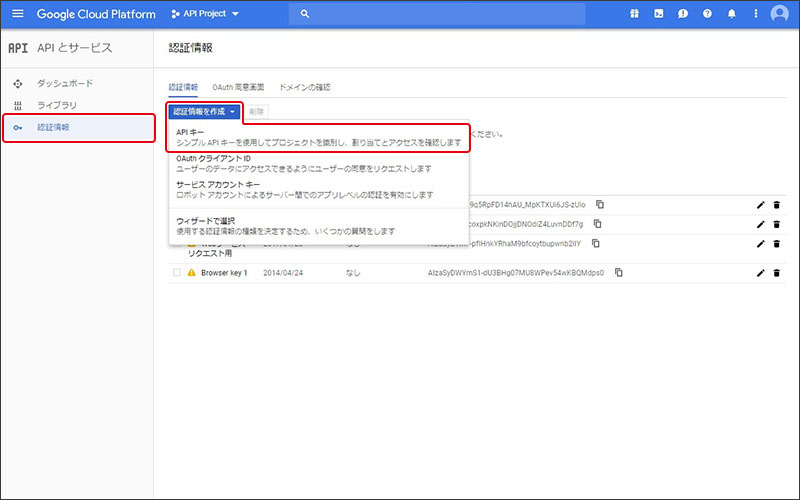Edit the key ending in DDf7g
Viewport: 800px width, 500px height.
[x=761, y=224]
